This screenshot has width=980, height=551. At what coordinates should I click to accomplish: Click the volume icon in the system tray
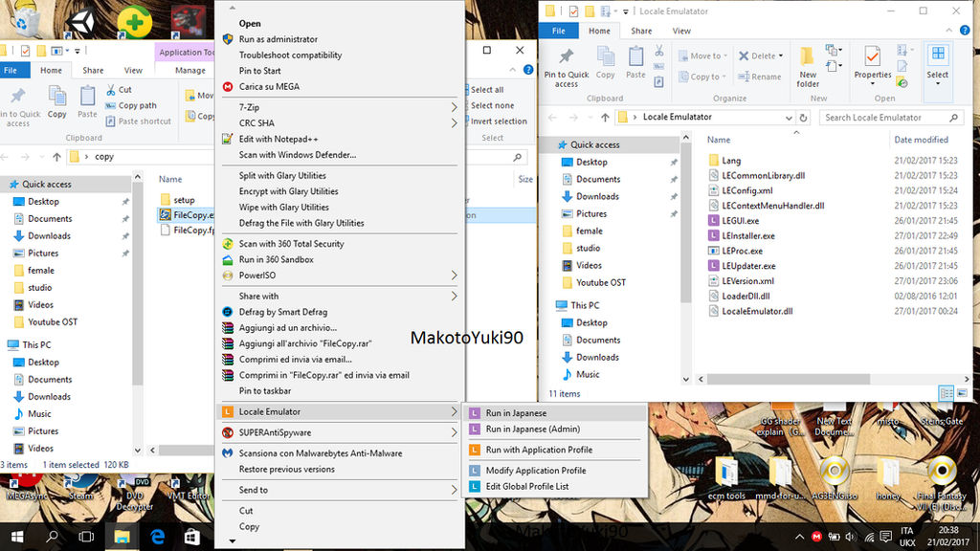click(x=851, y=537)
